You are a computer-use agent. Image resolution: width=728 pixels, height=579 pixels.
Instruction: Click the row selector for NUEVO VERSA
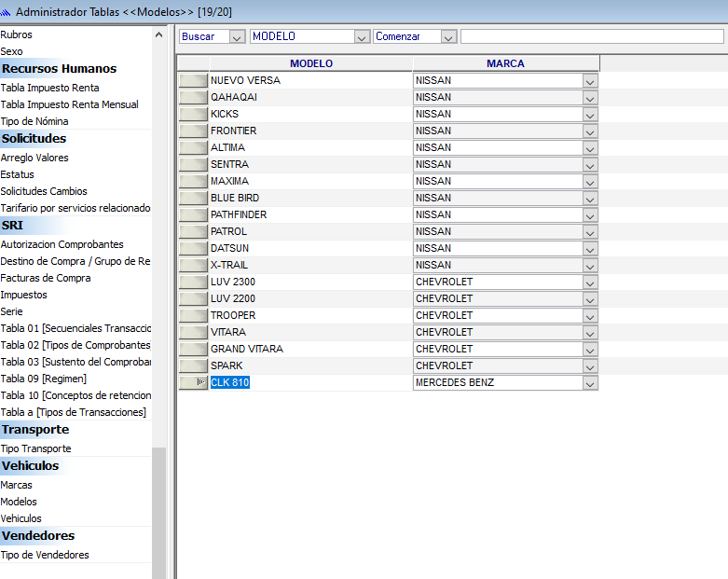[x=193, y=81]
